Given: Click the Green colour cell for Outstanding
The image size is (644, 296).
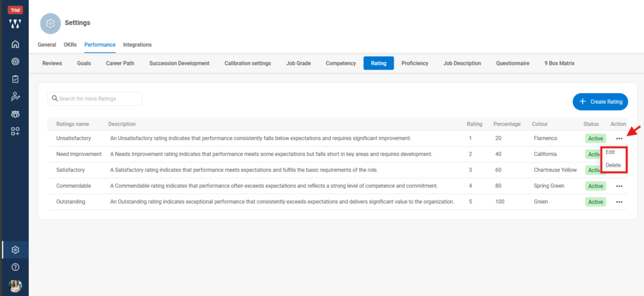Looking at the screenshot, I should point(541,202).
